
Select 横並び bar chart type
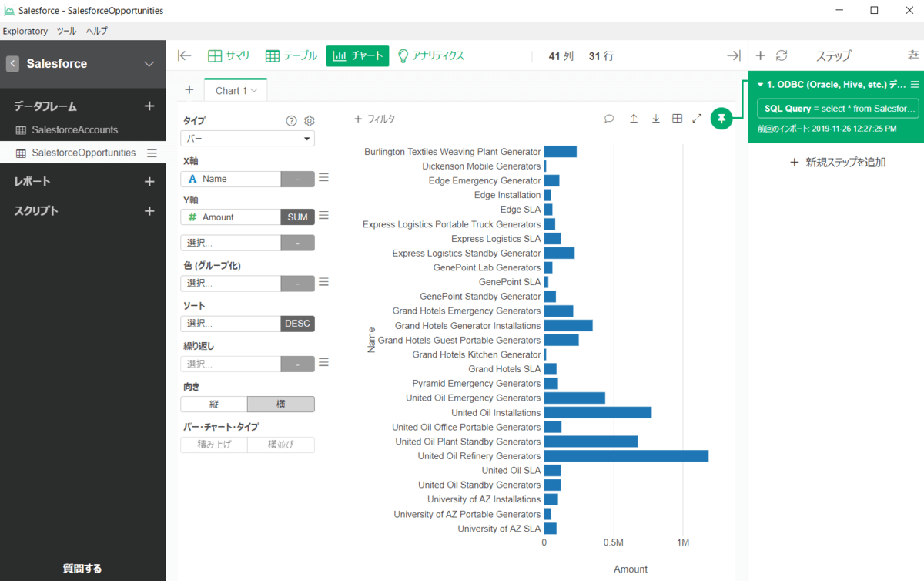[281, 445]
